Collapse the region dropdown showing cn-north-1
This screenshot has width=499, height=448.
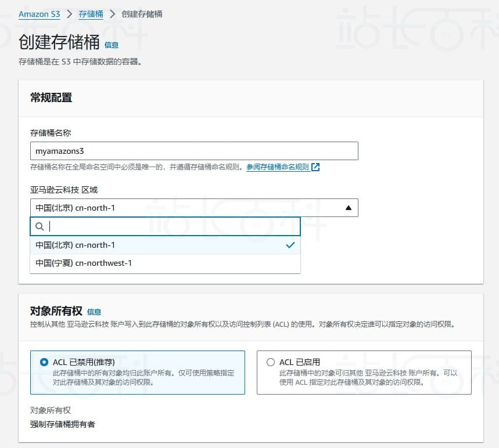click(x=194, y=208)
